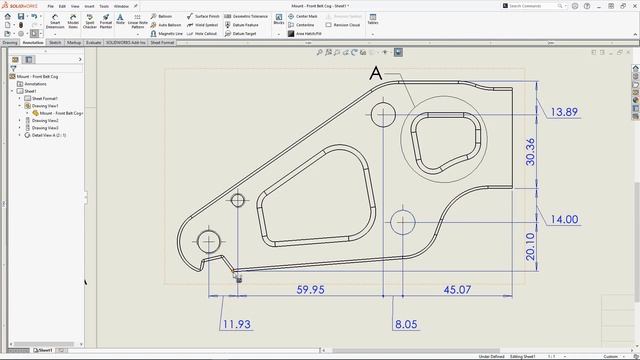640x360 pixels.
Task: Add a Centerline annotation
Action: click(x=301, y=25)
